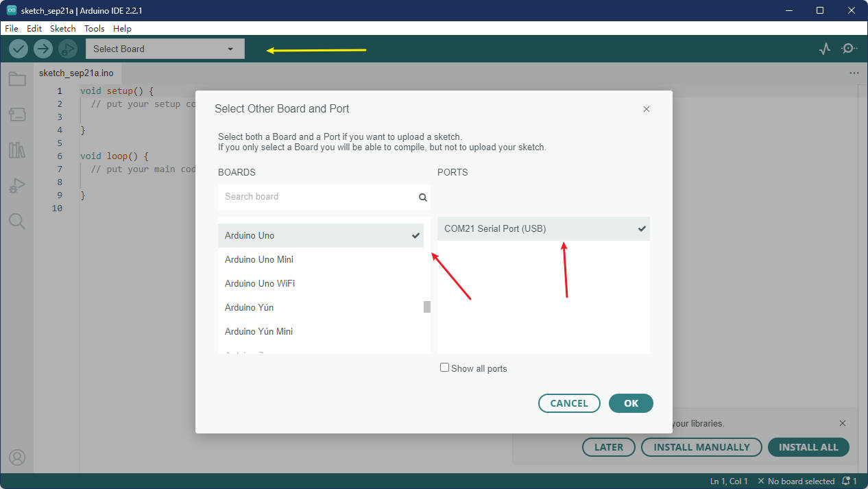Open the three-dot editor options menu
This screenshot has width=868, height=489.
(854, 73)
